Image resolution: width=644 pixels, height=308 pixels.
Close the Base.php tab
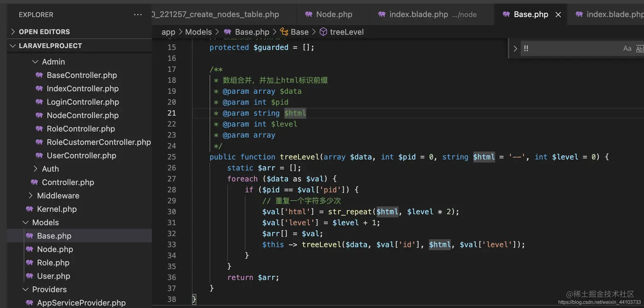[558, 15]
